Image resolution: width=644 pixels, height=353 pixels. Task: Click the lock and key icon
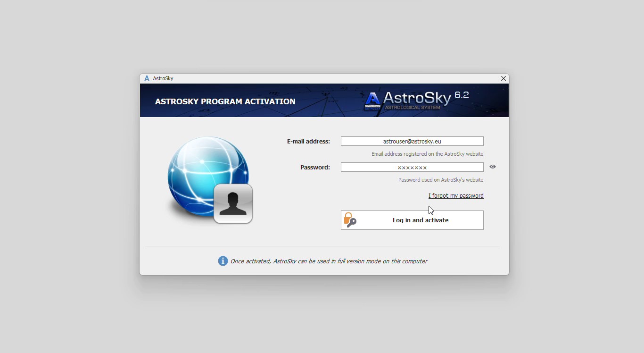tap(350, 220)
